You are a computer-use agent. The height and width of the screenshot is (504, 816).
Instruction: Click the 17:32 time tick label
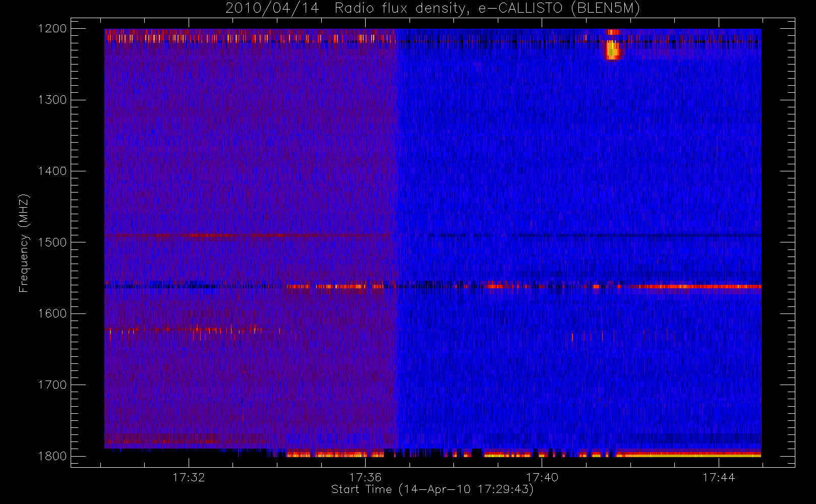[189, 477]
